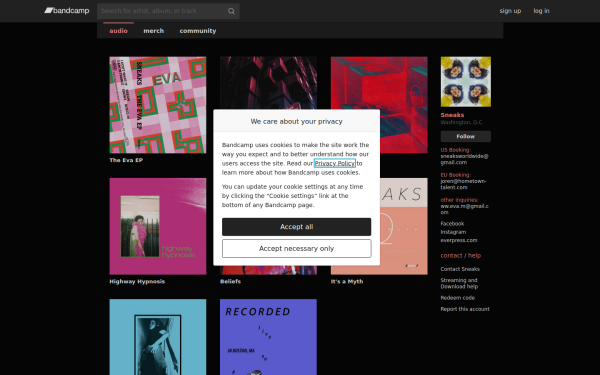
Task: Open the dark purple building album cover
Action: [x=268, y=82]
